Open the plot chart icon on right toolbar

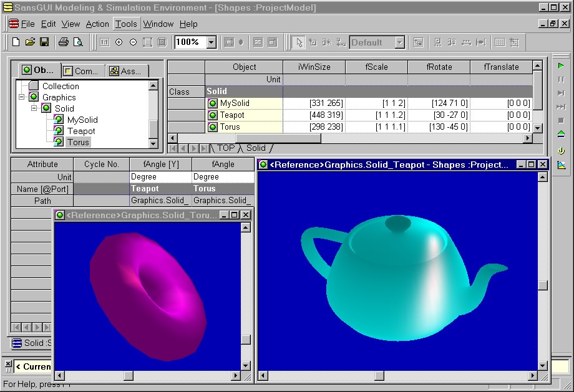tap(561, 165)
